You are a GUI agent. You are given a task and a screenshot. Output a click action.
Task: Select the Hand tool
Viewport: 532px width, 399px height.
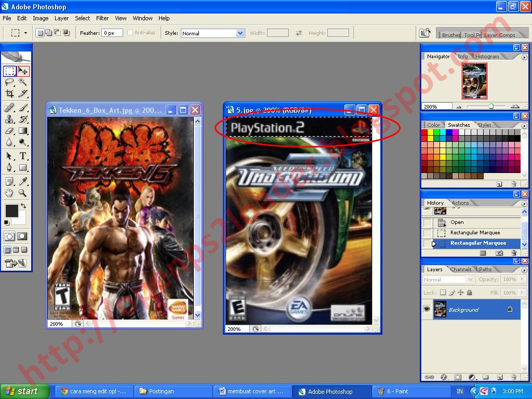pyautogui.click(x=9, y=193)
